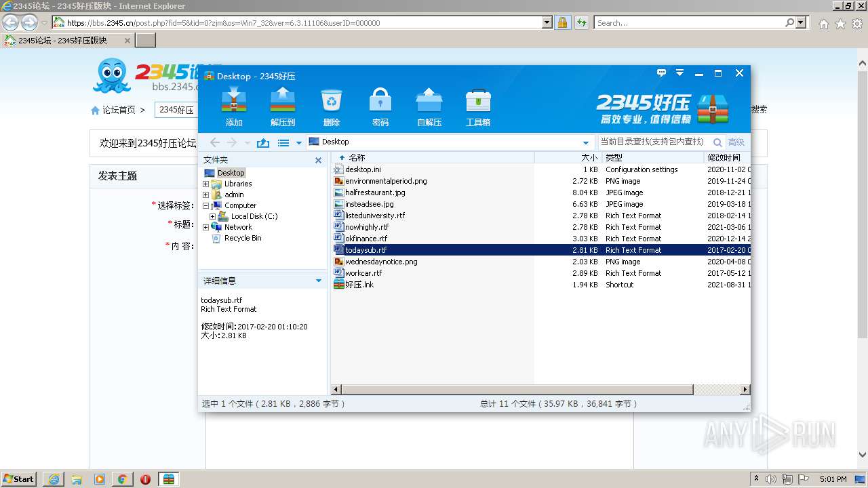Click the 添加 (Add) archive icon
Image resolution: width=868 pixels, height=488 pixels.
[234, 107]
